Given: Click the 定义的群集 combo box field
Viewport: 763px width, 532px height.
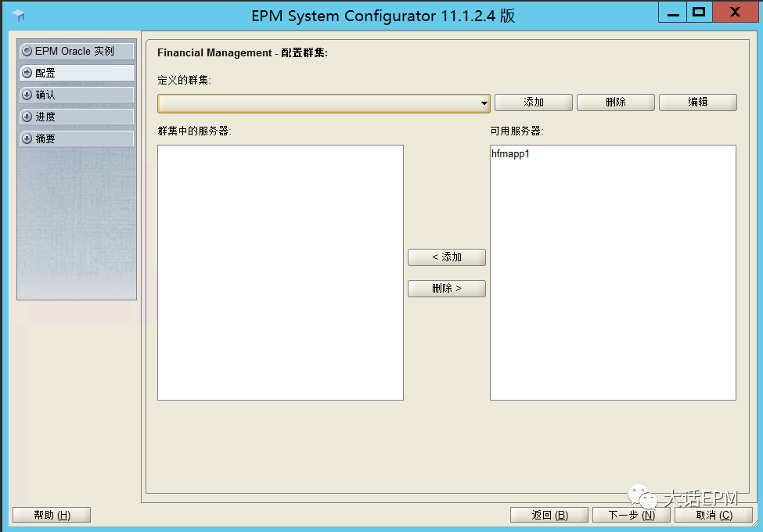Looking at the screenshot, I should coord(324,103).
